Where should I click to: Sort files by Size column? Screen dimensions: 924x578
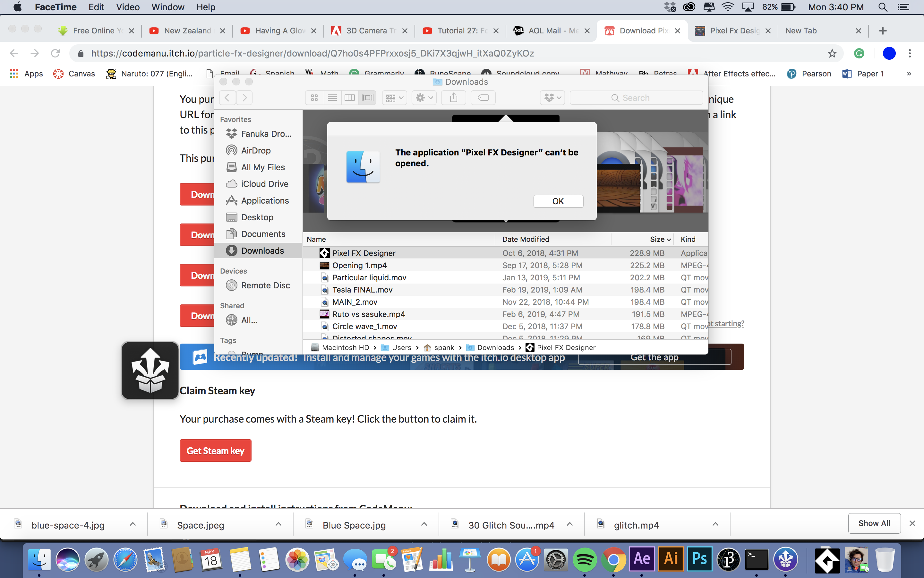coord(642,239)
